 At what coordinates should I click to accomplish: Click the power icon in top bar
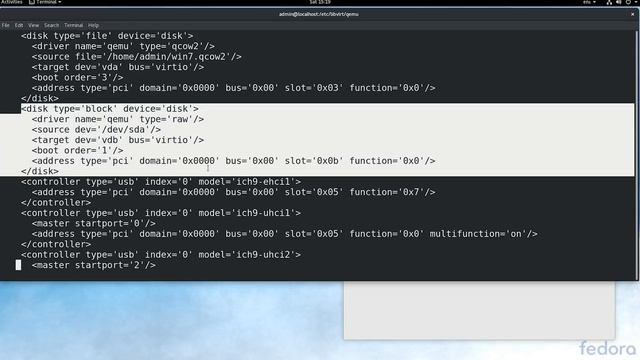pyautogui.click(x=629, y=2)
